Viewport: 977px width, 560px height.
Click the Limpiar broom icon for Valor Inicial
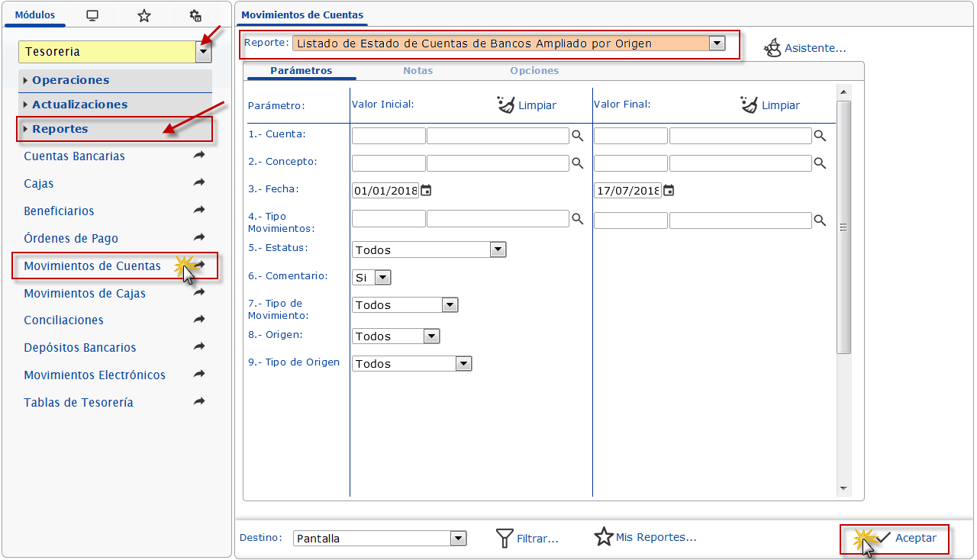pos(506,105)
